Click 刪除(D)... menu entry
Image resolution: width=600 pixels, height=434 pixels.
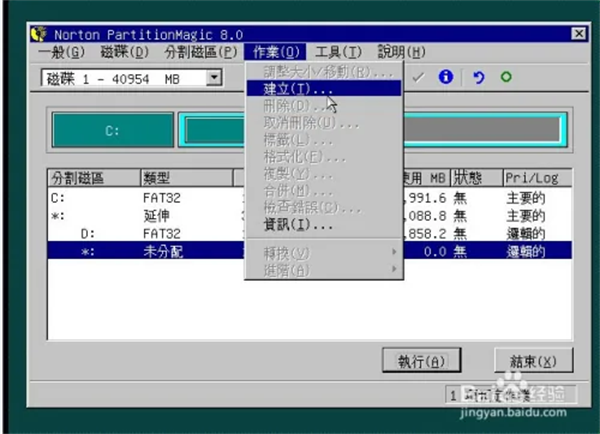pyautogui.click(x=324, y=106)
